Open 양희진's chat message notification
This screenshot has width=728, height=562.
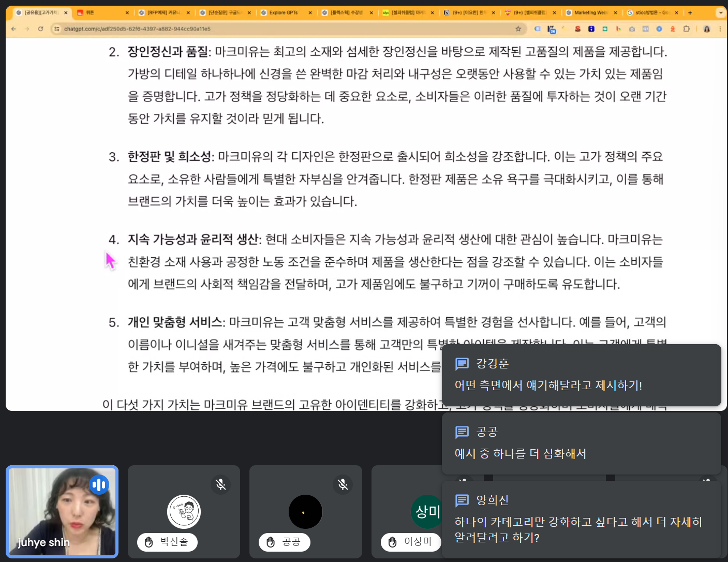pyautogui.click(x=582, y=520)
